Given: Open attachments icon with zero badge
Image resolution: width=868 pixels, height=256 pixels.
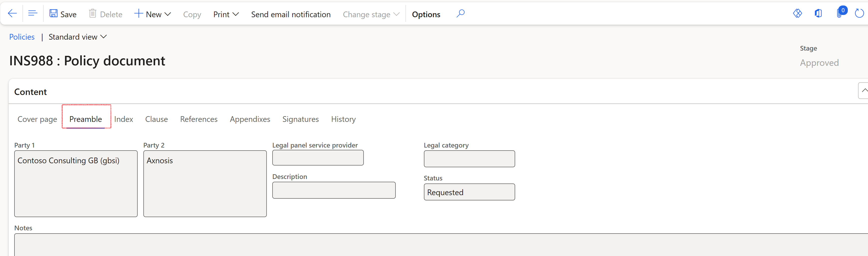Looking at the screenshot, I should tap(840, 13).
